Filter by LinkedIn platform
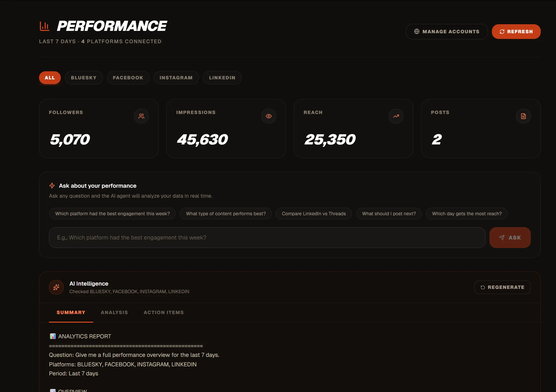Viewport: 556px width, 392px height. 222,78
